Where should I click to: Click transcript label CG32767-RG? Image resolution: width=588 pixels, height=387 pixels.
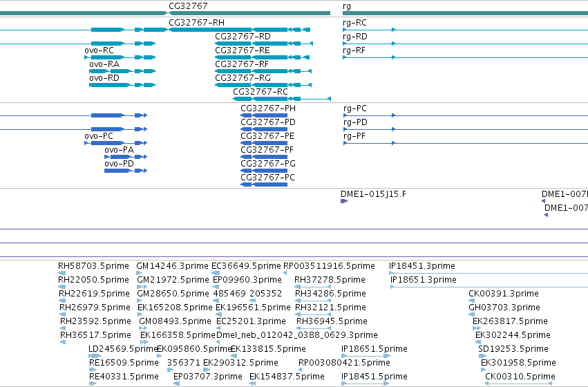(243, 78)
